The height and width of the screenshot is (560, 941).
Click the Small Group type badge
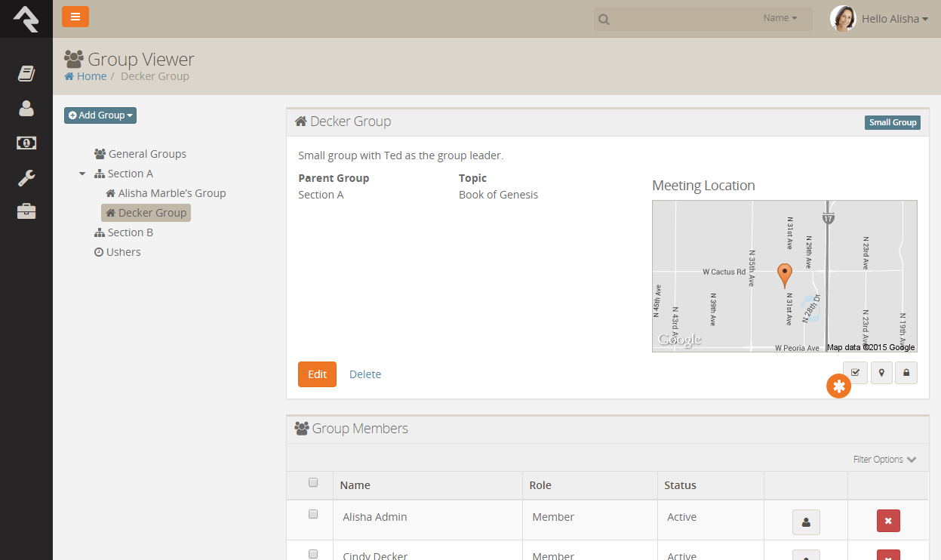pos(893,122)
